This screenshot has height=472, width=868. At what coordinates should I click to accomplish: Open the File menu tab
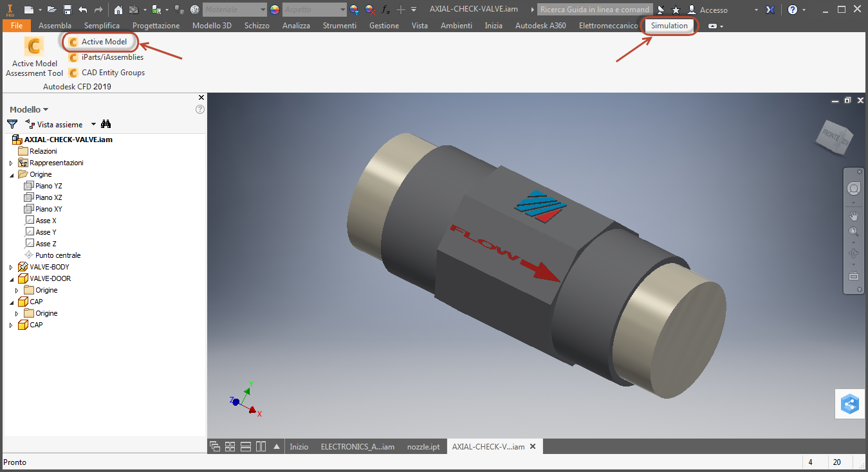coord(17,26)
